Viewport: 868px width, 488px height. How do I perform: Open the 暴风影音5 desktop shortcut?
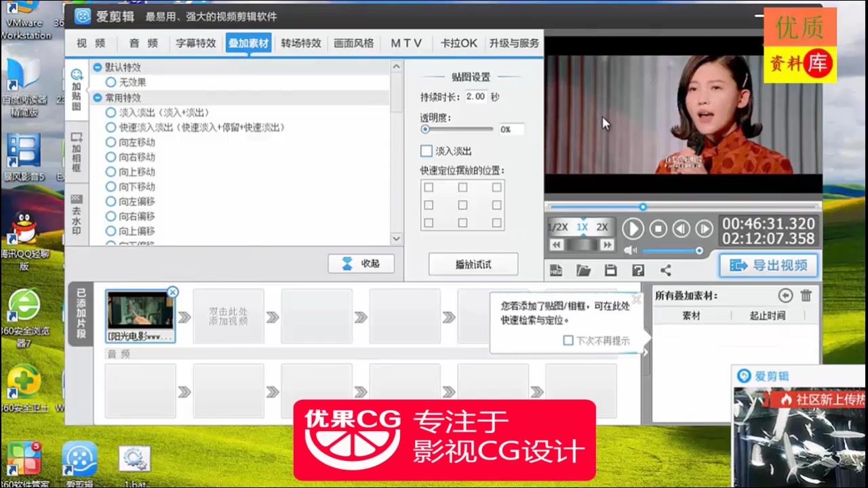[23, 158]
